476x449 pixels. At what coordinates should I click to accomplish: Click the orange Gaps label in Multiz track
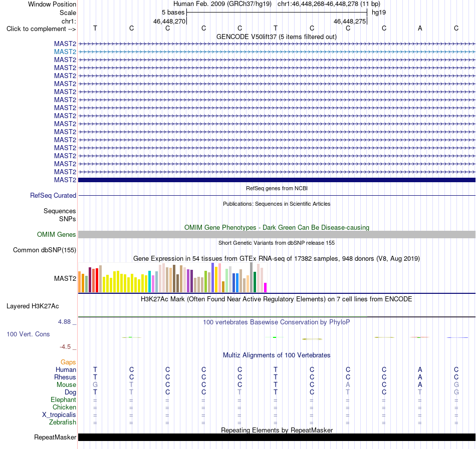pos(68,362)
